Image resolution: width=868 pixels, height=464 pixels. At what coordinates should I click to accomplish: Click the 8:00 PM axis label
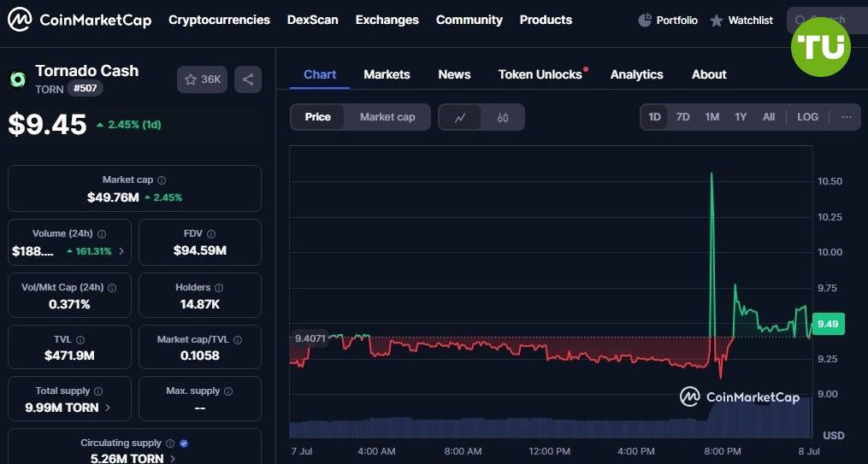click(x=723, y=451)
